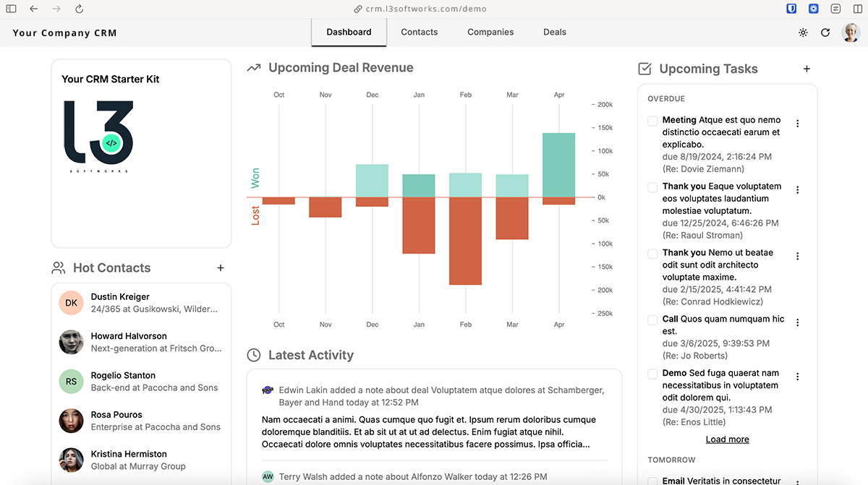Check off the overdue Meeting task

[652, 120]
